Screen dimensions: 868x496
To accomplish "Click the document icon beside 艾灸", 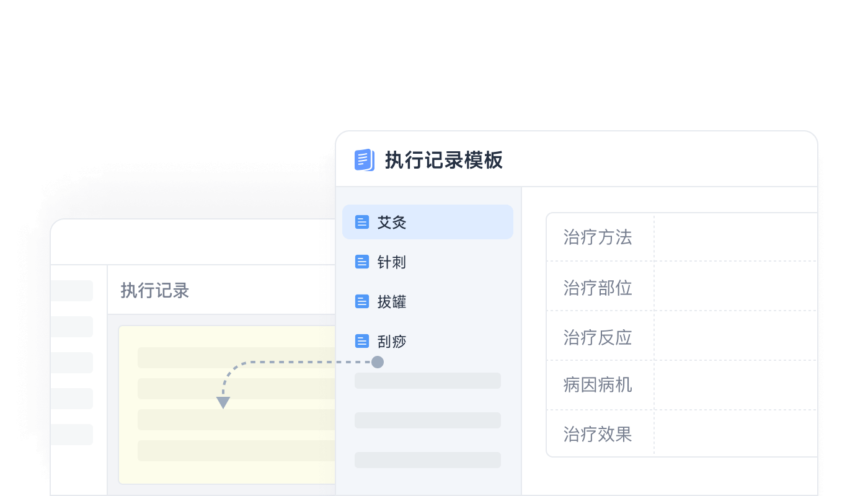I will 362,222.
